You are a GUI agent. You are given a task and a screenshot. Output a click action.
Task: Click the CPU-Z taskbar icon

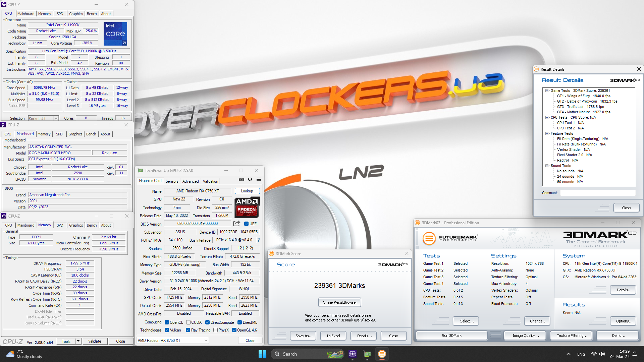(x=352, y=354)
